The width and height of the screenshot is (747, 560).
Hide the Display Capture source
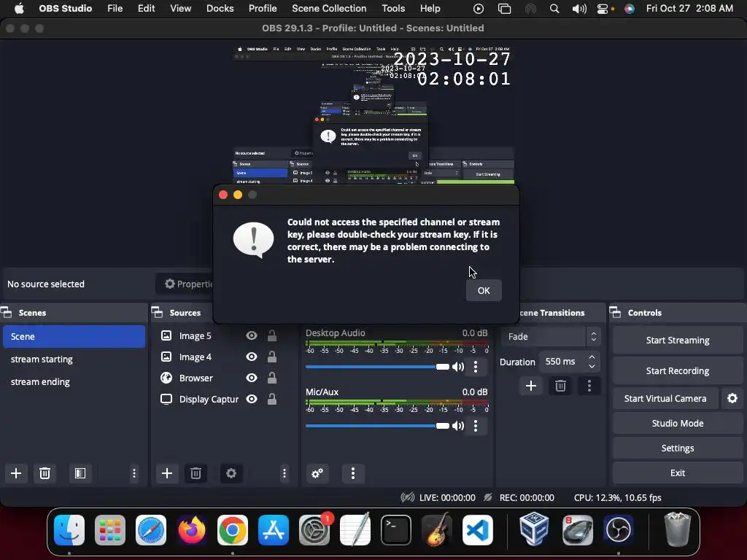click(x=252, y=399)
